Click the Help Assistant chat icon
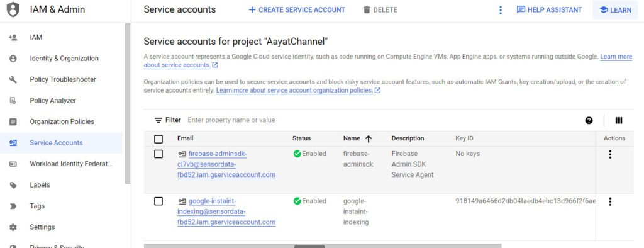The width and height of the screenshot is (644, 248). click(521, 9)
